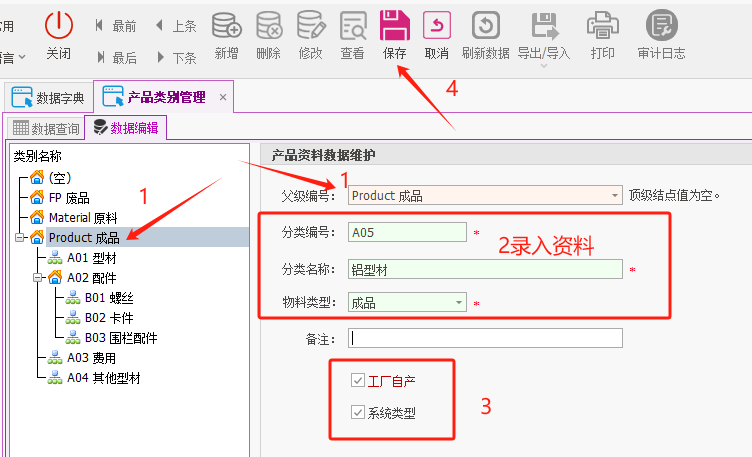The image size is (752, 457).
Task: Select the FP 废品 tree node
Action: click(69, 198)
